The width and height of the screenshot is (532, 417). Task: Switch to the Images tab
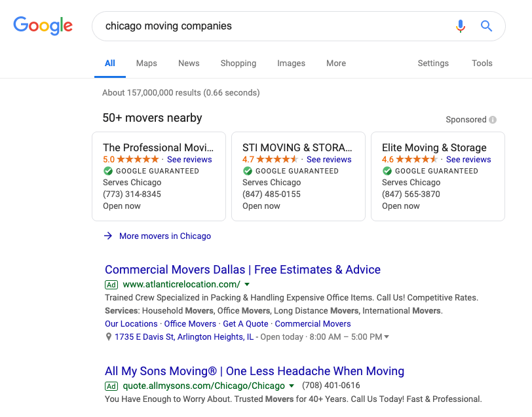291,63
